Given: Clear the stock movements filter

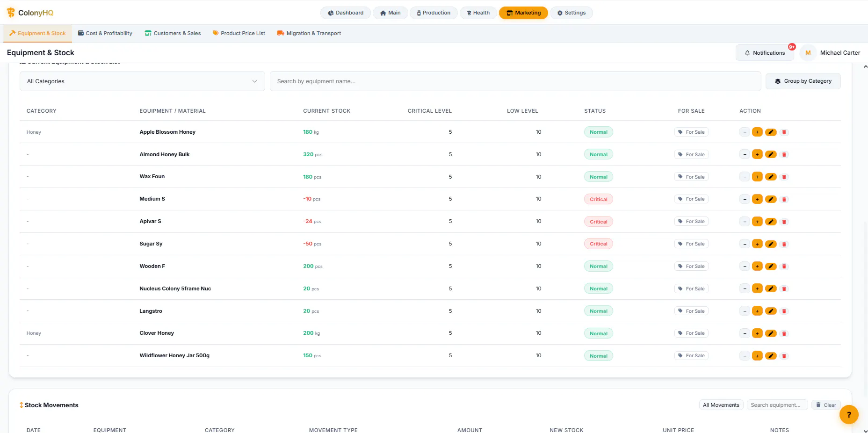Looking at the screenshot, I should click(826, 405).
